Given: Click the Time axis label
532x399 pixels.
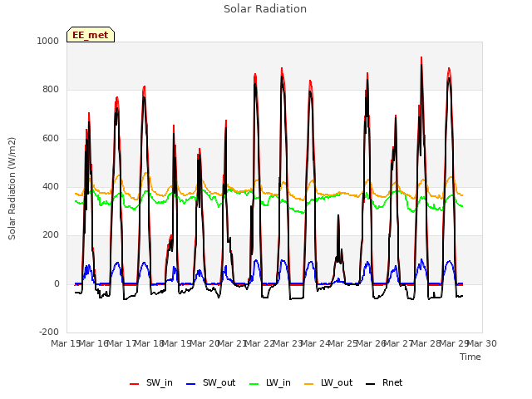Looking at the screenshot, I should [x=470, y=357].
